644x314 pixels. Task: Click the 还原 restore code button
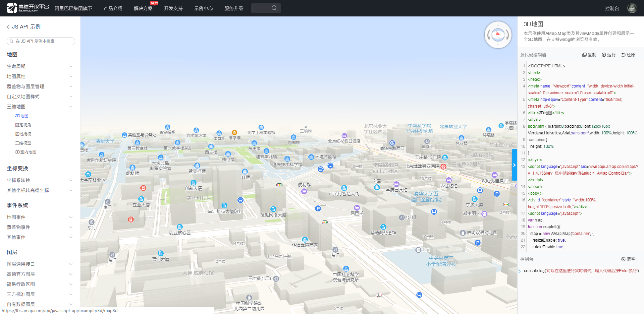click(628, 55)
